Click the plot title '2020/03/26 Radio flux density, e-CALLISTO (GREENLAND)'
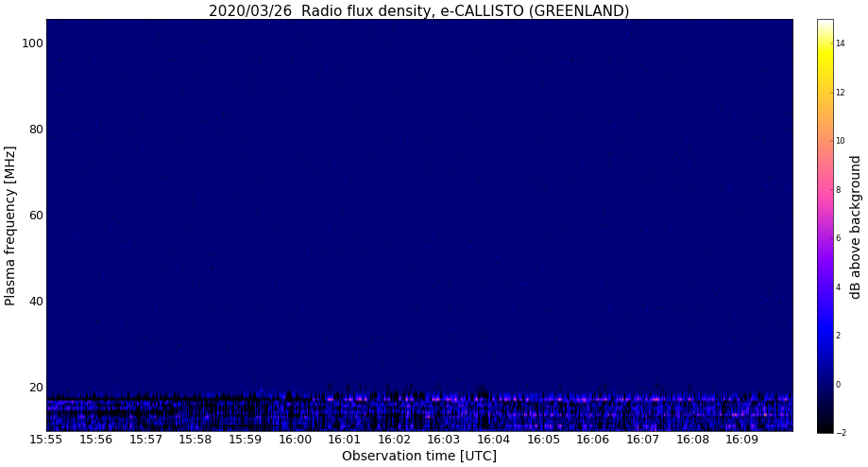This screenshot has width=868, height=467. point(418,10)
